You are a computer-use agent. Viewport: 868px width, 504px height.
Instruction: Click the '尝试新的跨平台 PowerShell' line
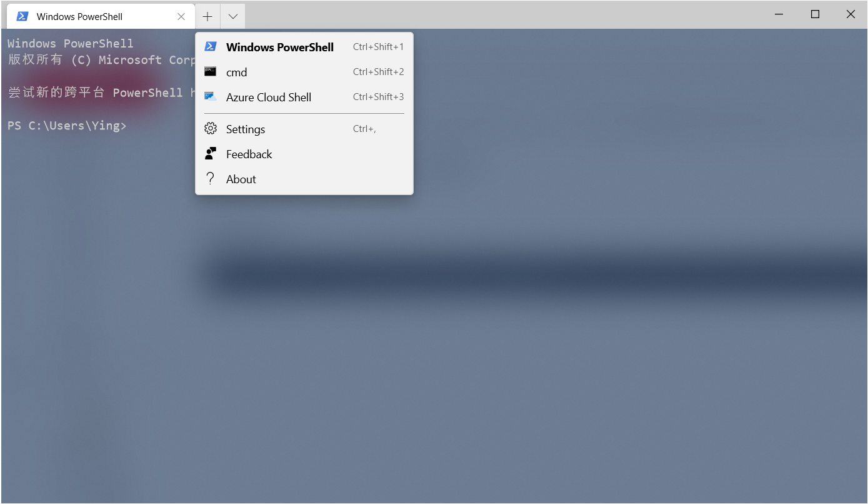(x=102, y=93)
